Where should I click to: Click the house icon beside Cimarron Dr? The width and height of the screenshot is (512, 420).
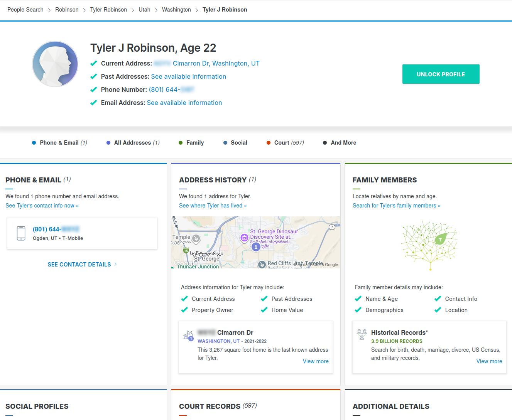pyautogui.click(x=188, y=336)
